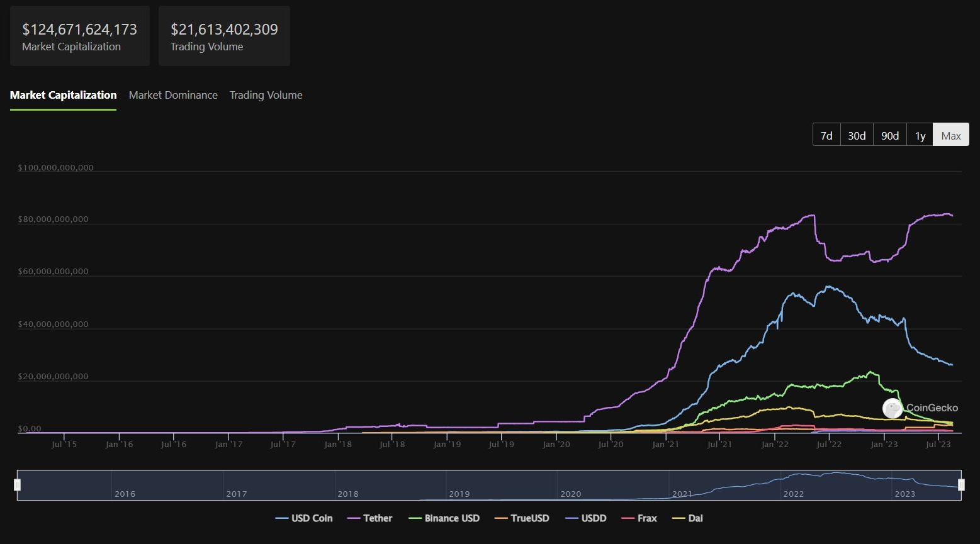Hide the Tether line via legend
980x544 pixels.
[370, 518]
